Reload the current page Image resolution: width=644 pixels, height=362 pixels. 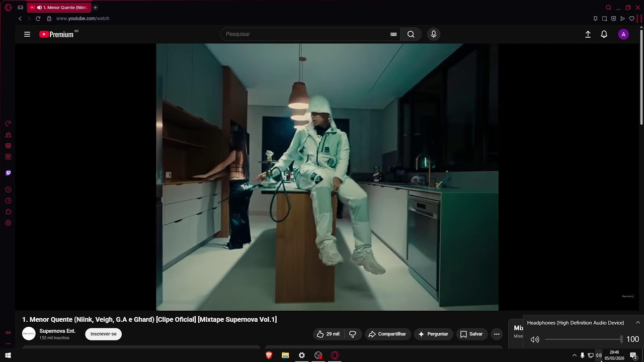[38, 19]
